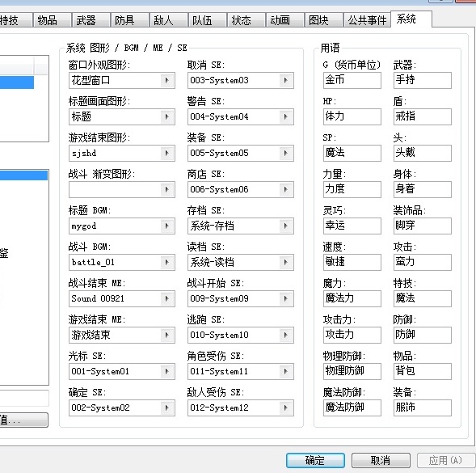
Task: Click the 应用 (A) button
Action: 445,461
